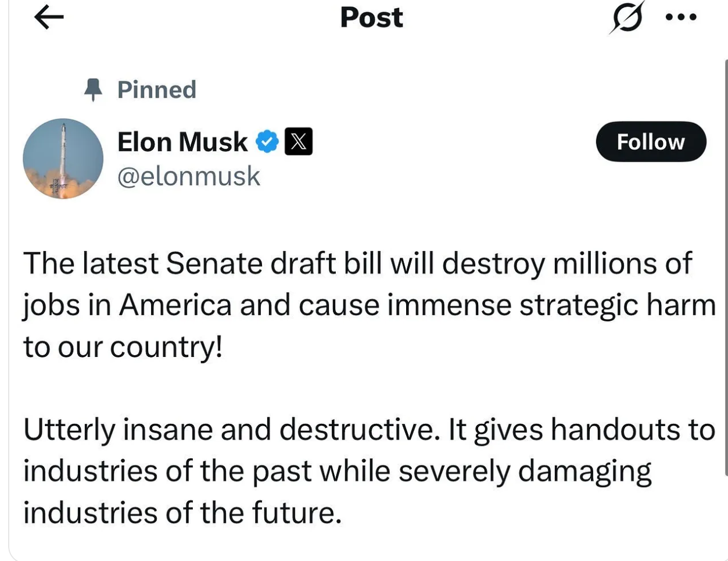Click the word "handouts" in the post
This screenshot has height=561, width=728.
click(616, 430)
